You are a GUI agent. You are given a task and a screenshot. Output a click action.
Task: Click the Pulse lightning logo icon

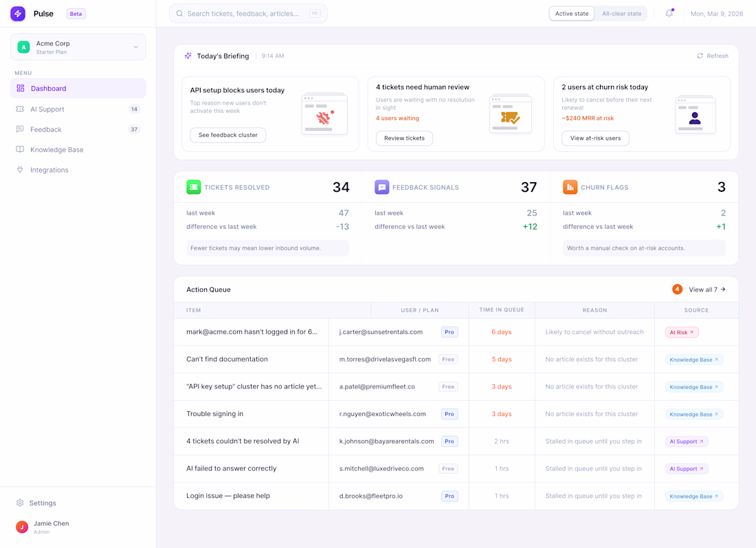click(18, 14)
